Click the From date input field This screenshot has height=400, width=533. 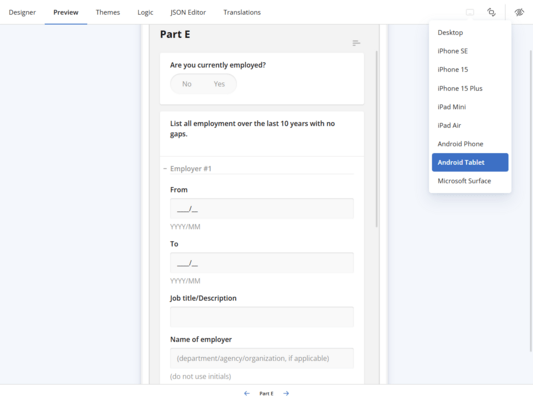pos(262,208)
